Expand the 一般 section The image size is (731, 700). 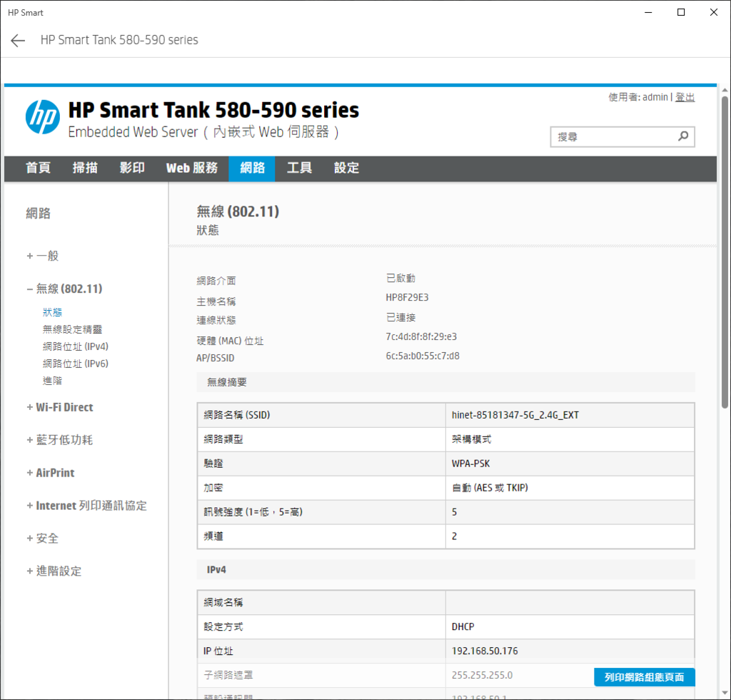point(43,256)
